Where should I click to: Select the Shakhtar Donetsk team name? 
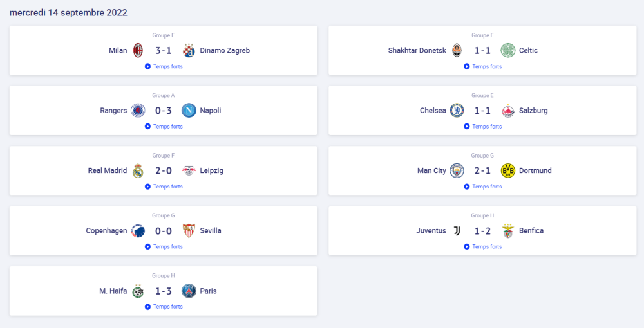[417, 50]
